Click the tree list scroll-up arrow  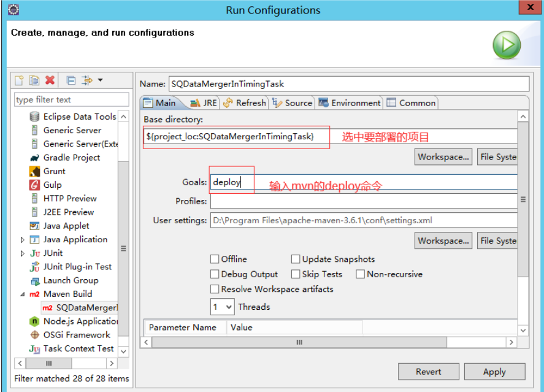click(x=123, y=117)
